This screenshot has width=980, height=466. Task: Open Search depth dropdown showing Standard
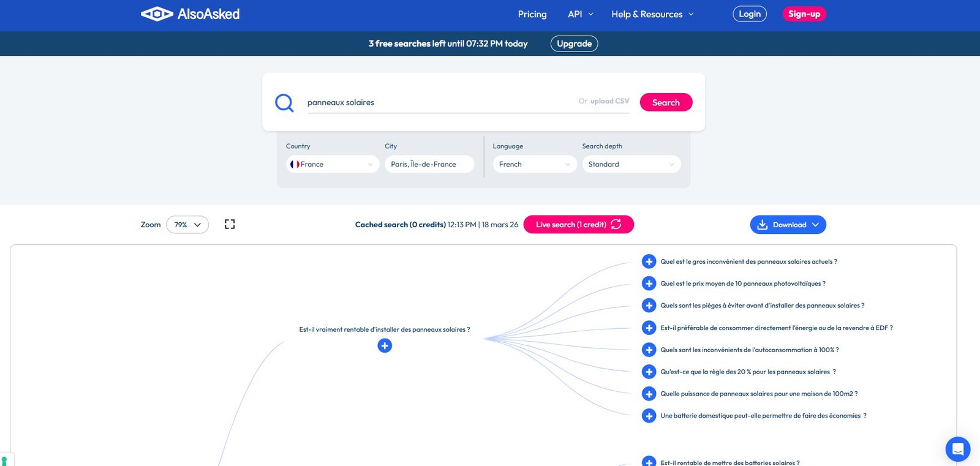(631, 164)
